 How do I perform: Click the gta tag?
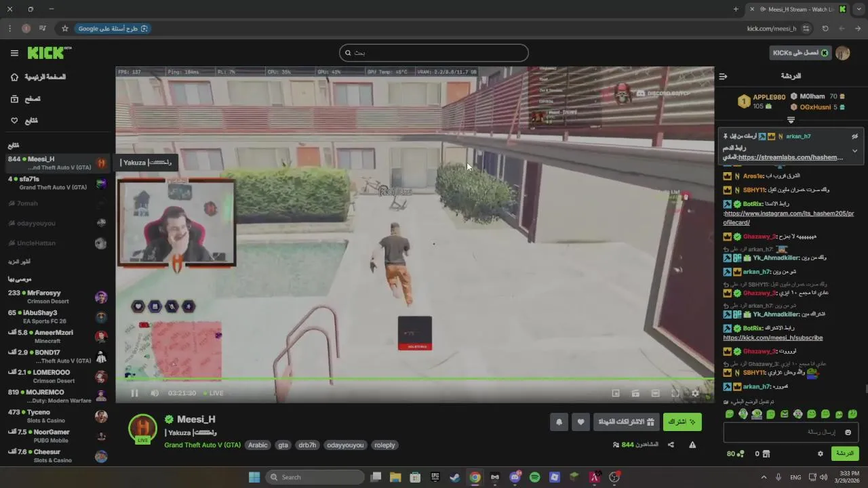coord(283,445)
